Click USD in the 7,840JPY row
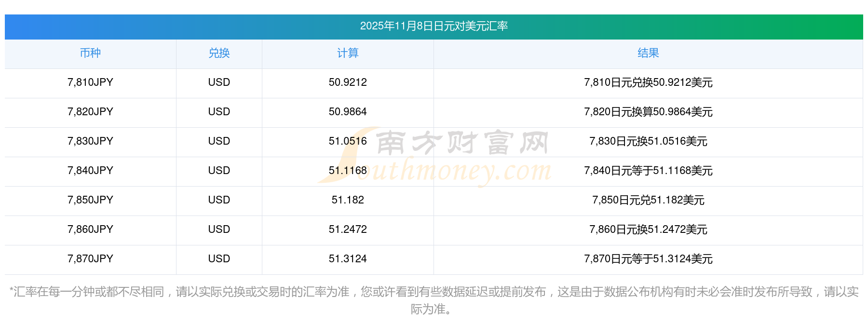The image size is (868, 324). (219, 171)
